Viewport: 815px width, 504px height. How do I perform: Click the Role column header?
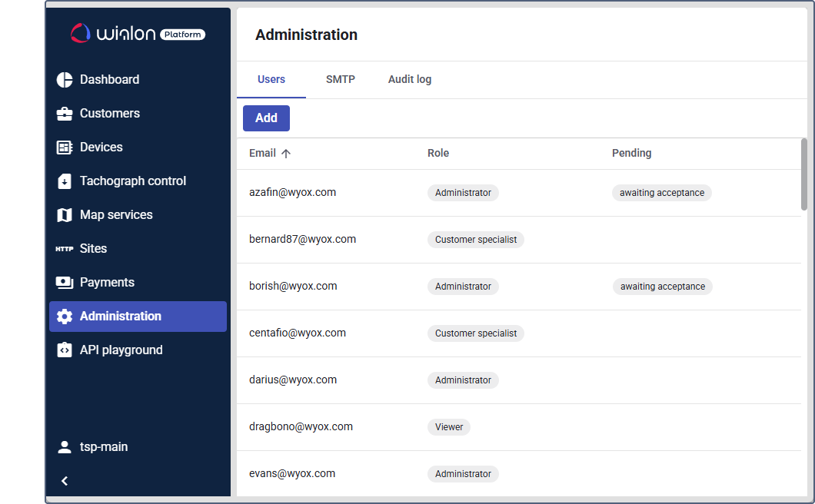(438, 154)
